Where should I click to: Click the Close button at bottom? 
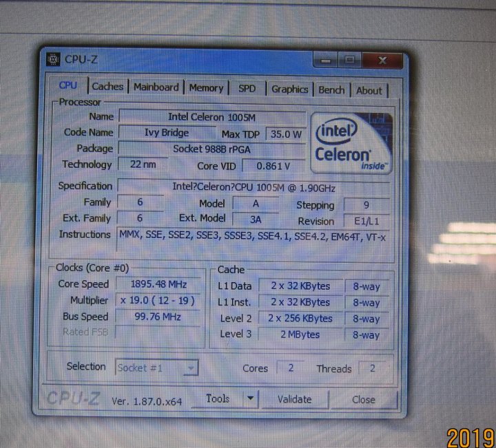pos(364,400)
